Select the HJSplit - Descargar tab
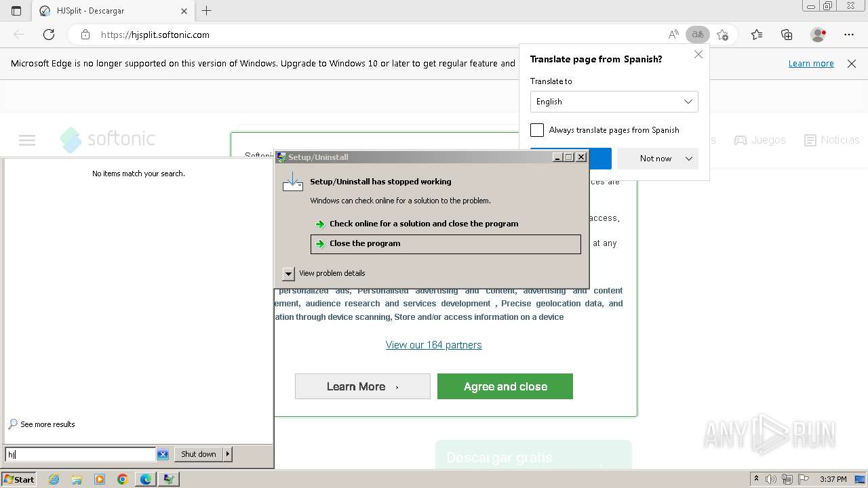The width and height of the screenshot is (868, 488). pos(113,11)
